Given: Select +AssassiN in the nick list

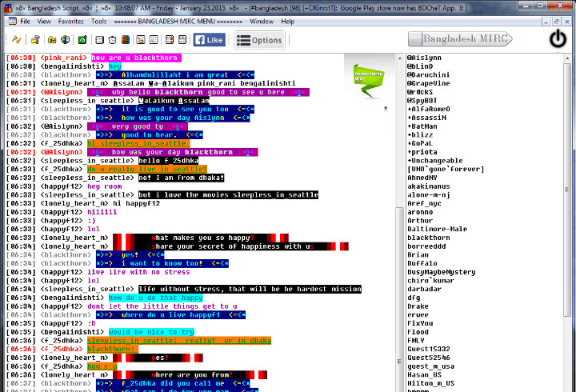Looking at the screenshot, I should [426, 118].
